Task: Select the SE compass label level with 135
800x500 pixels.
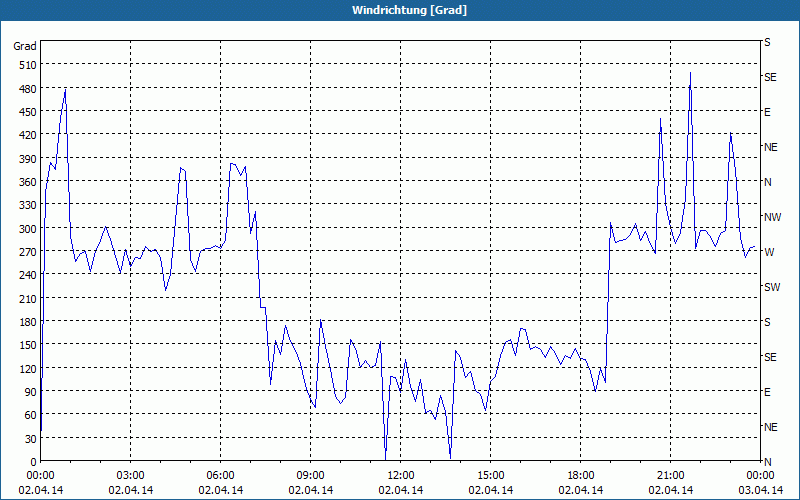Action: [770, 357]
